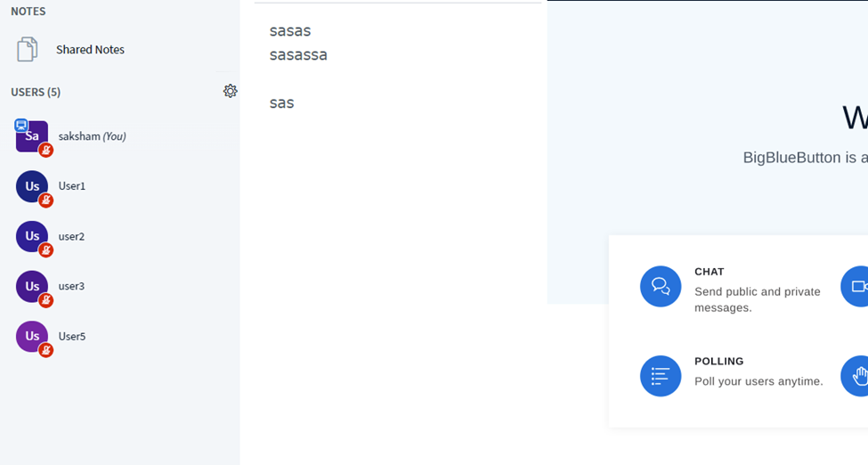Click the 'sas' text in notes
The image size is (868, 465).
coord(282,103)
